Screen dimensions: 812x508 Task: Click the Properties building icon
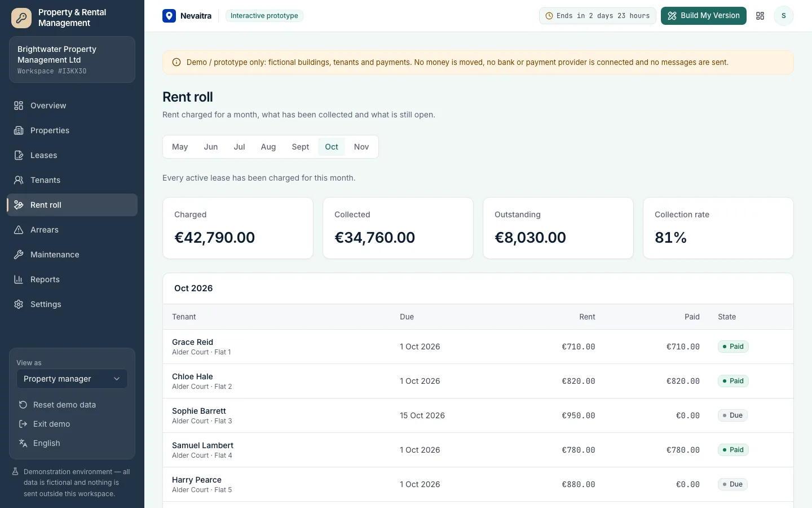click(19, 130)
